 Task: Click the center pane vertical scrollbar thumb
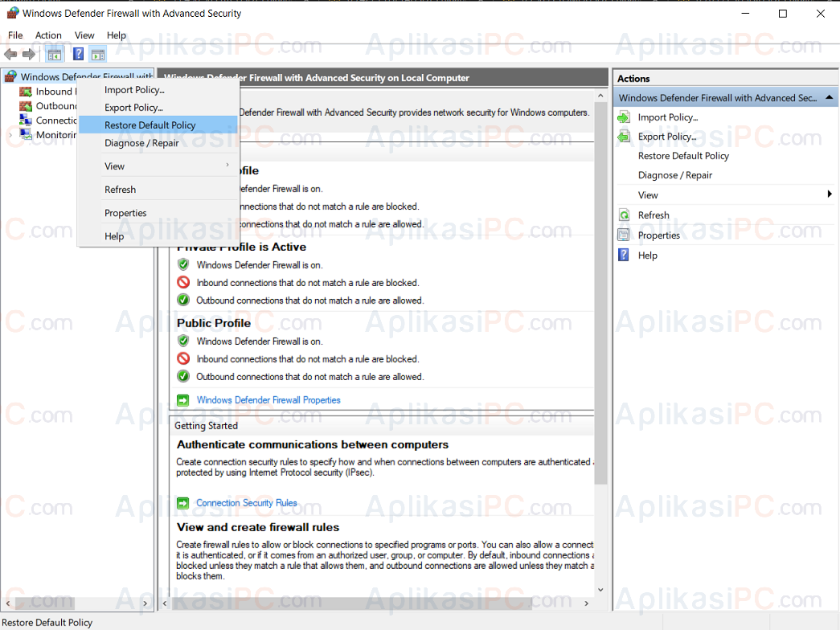(600, 293)
